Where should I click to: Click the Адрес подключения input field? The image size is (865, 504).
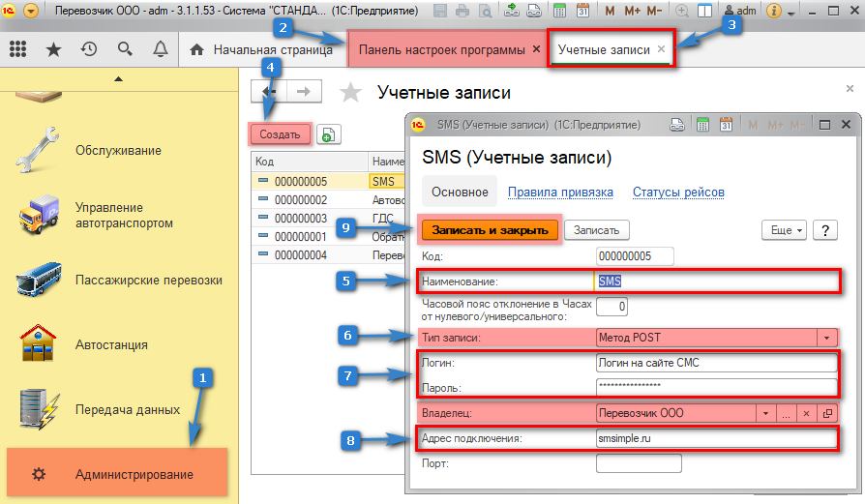click(716, 438)
